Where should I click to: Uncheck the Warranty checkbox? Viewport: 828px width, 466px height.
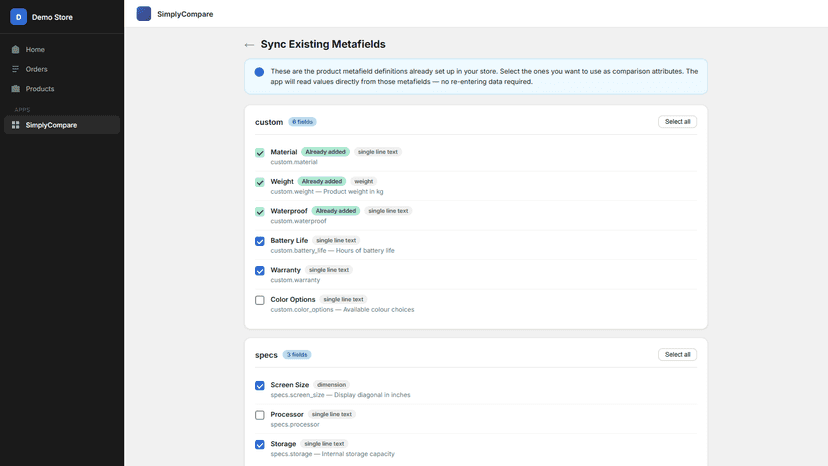(260, 271)
